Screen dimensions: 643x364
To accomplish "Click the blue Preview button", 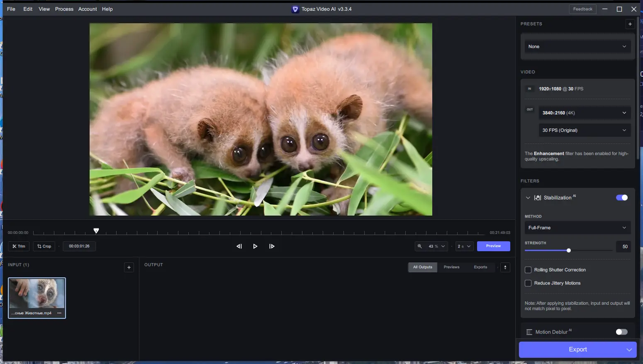I will (x=493, y=246).
